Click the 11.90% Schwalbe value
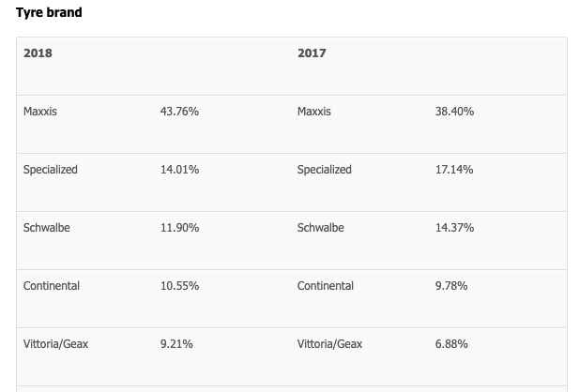The image size is (579, 392). pyautogui.click(x=179, y=228)
